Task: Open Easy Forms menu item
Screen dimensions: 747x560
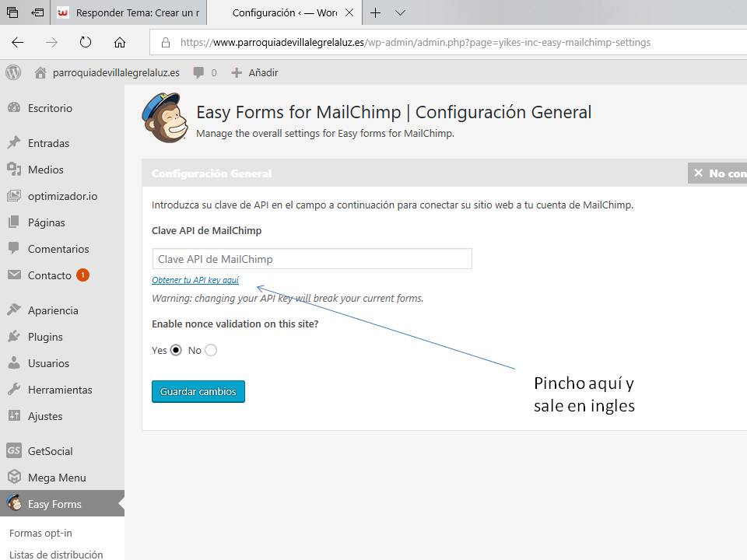Action: tap(62, 503)
